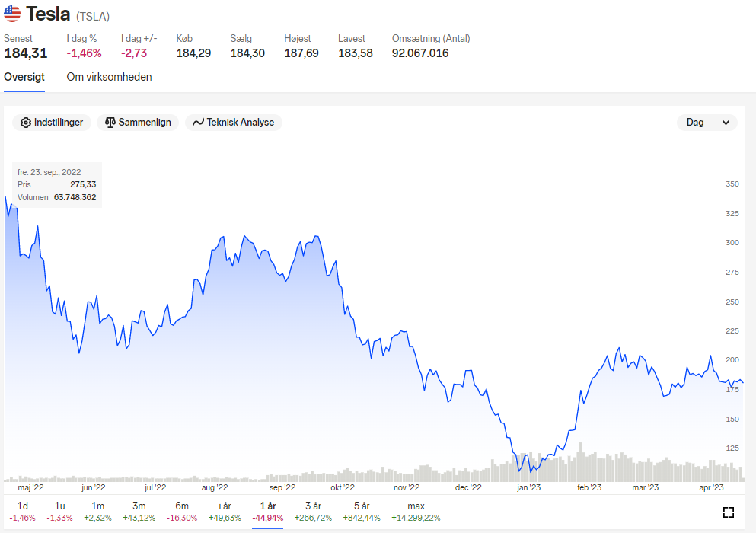Click the aug '22 axis label
756x533 pixels.
pos(215,487)
